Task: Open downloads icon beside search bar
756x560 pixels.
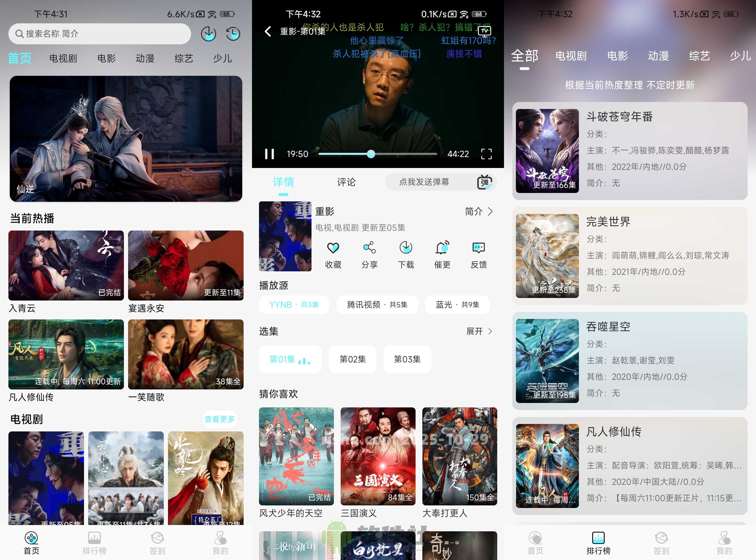Action: click(208, 34)
